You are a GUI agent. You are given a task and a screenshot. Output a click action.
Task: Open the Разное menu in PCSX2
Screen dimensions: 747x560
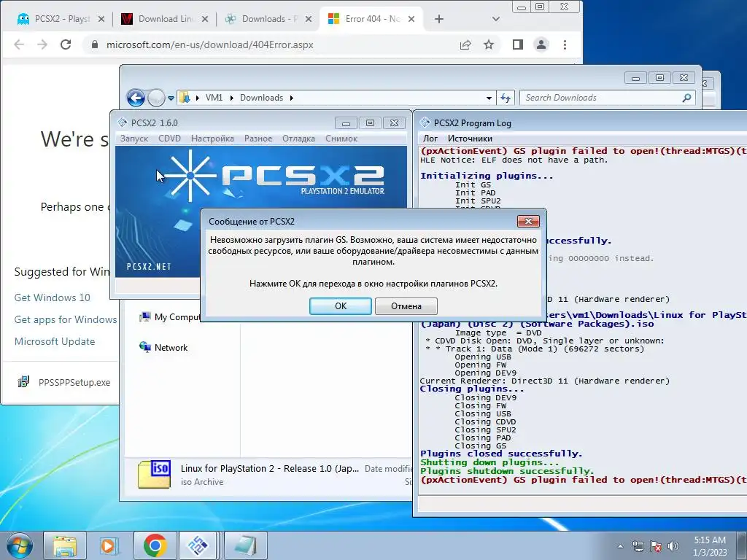click(x=258, y=139)
